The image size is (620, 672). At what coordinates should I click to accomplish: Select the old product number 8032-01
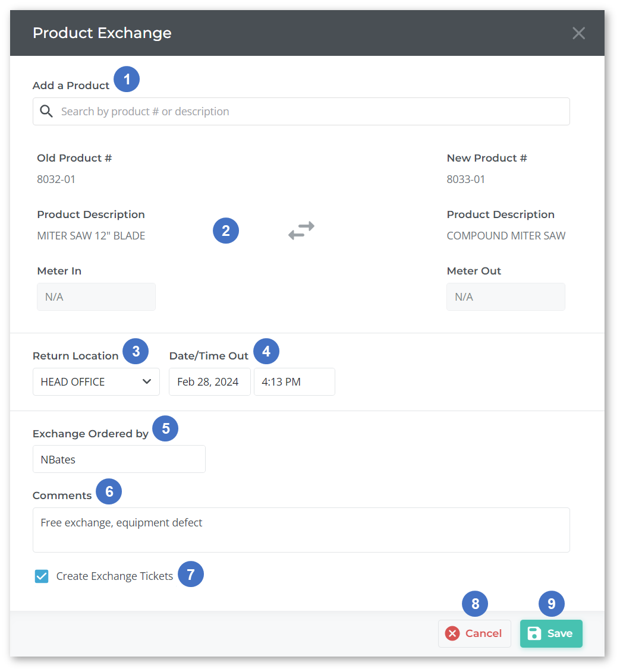pos(56,179)
